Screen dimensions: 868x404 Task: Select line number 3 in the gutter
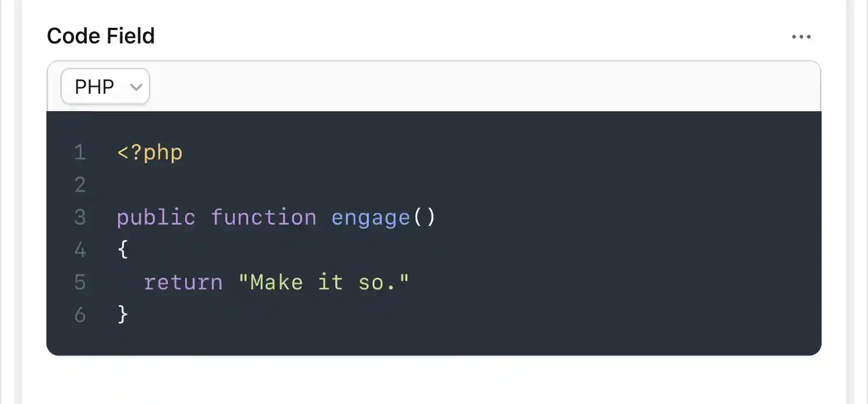80,218
